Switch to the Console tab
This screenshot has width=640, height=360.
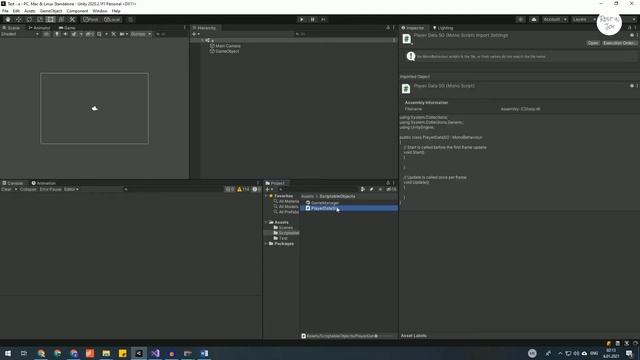[13, 183]
